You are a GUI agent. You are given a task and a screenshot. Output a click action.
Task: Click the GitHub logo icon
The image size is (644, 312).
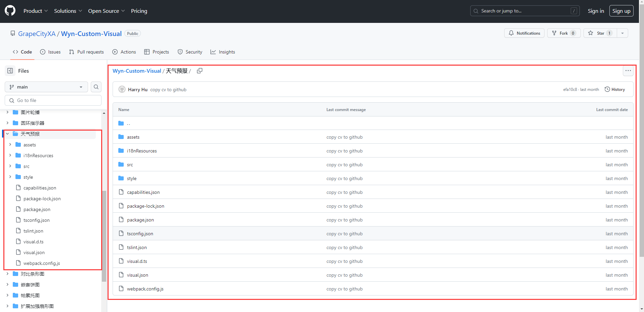[x=10, y=11]
